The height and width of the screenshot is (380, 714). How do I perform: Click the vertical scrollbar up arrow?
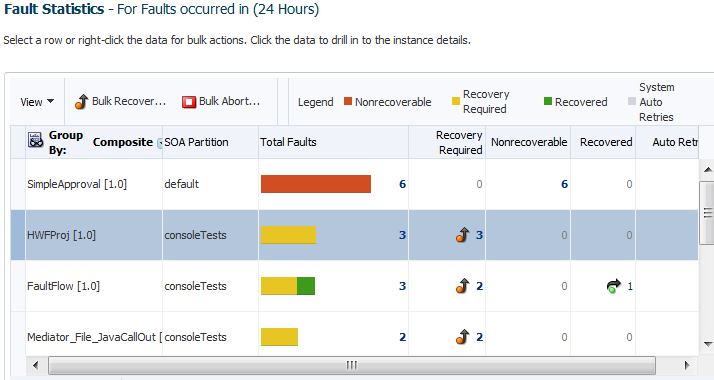coord(708,170)
